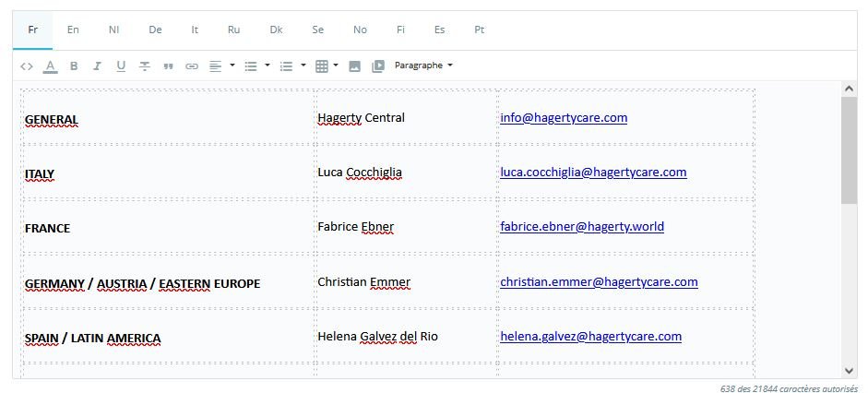Insert a hyperlink with link icon
This screenshot has height=393, width=868.
192,66
